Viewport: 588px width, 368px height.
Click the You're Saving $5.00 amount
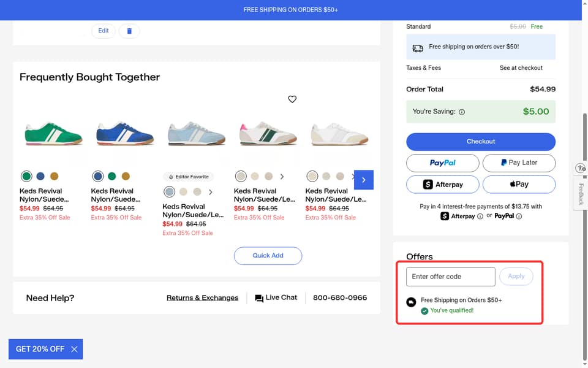pyautogui.click(x=536, y=112)
